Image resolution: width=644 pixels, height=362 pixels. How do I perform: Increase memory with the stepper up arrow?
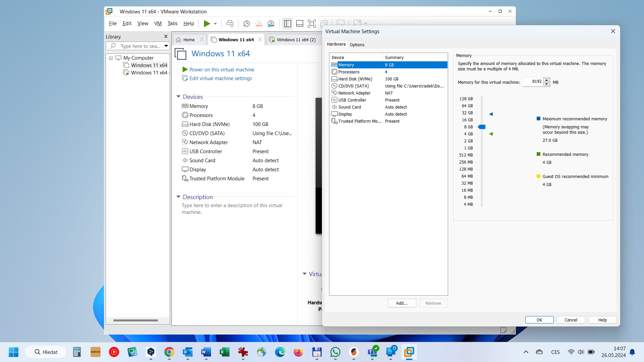[547, 80]
